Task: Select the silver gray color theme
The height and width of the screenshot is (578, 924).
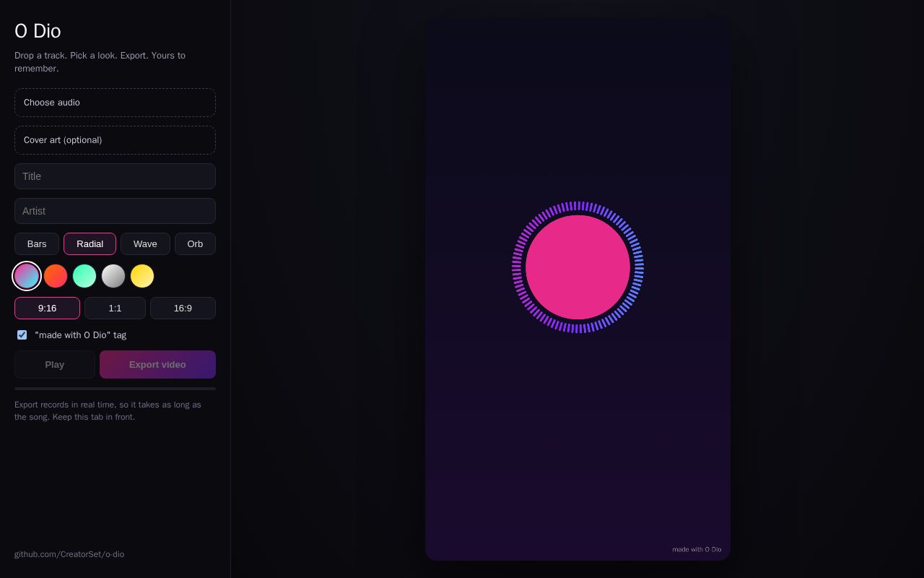Action: 113,276
